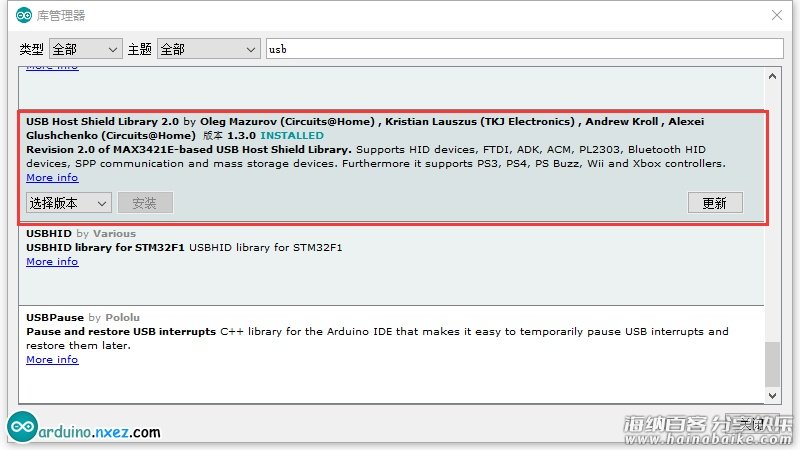Viewport: 800px width, 450px height.
Task: Select the USBPause library entry title
Action: tap(55, 317)
